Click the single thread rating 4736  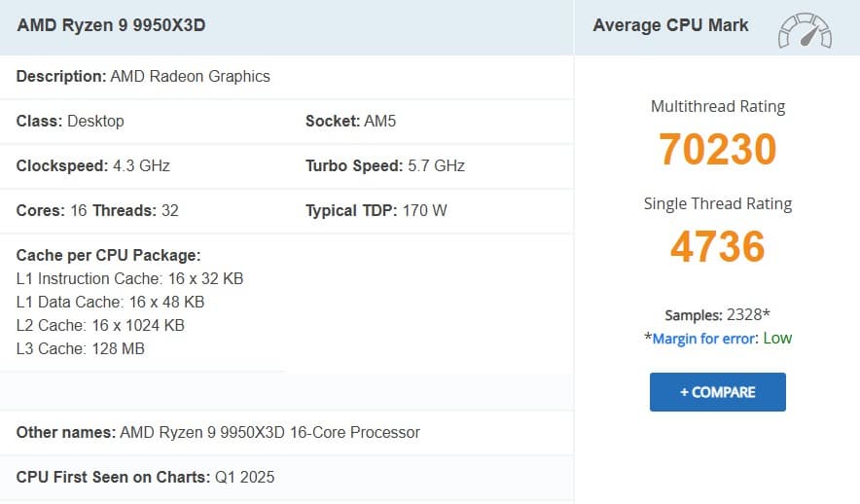coord(717,247)
